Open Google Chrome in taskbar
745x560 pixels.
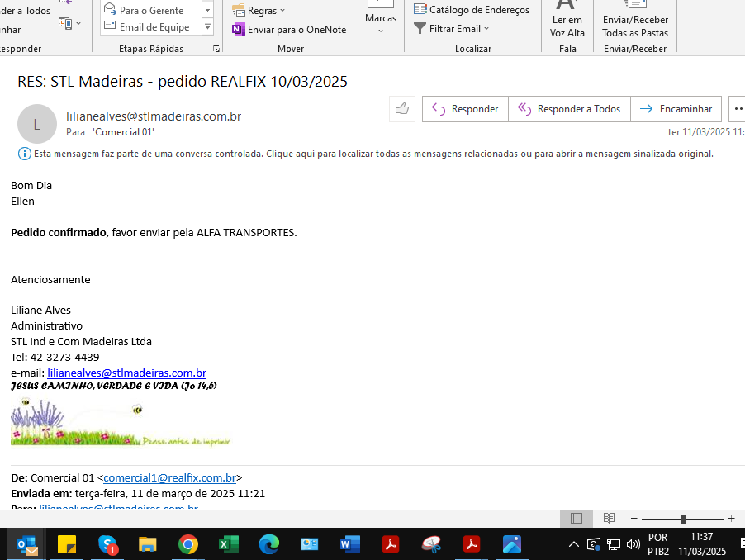point(188,544)
